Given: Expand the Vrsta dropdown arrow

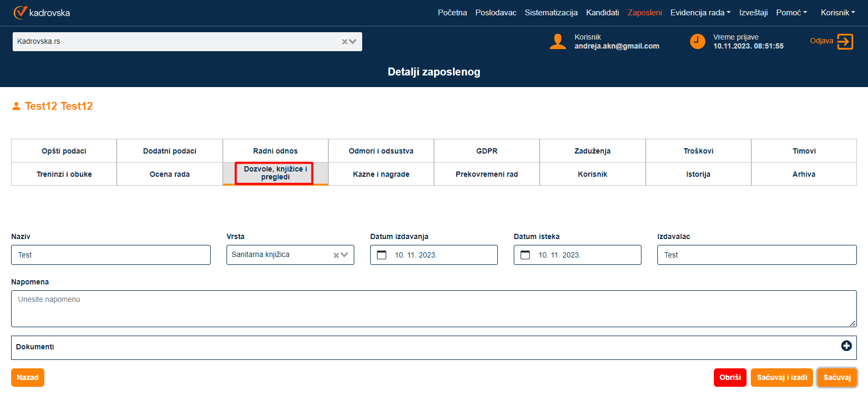Looking at the screenshot, I should coord(345,255).
